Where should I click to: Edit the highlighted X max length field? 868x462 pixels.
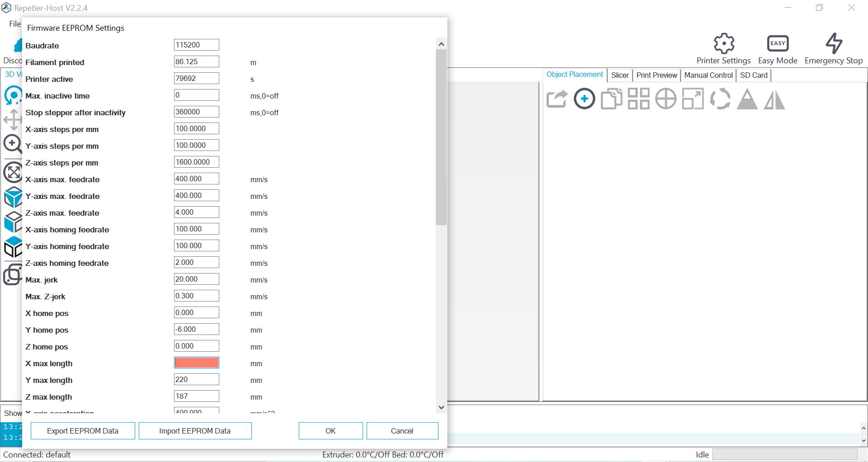pos(196,362)
